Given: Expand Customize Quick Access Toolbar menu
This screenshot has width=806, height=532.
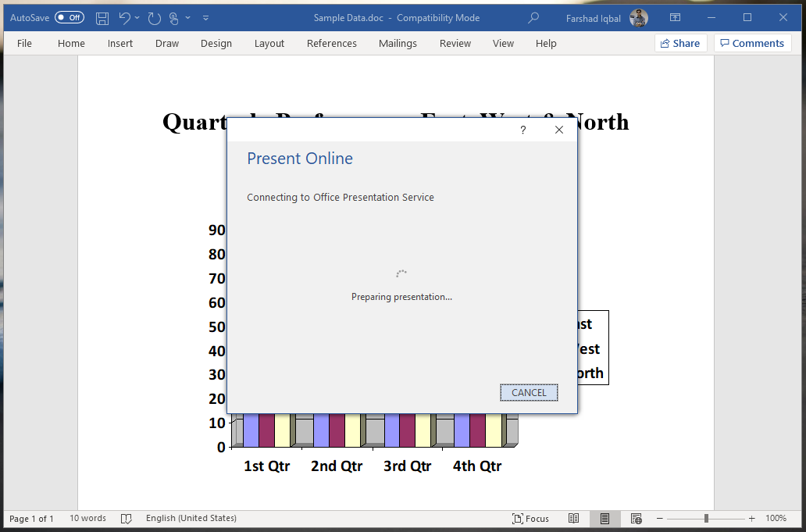Looking at the screenshot, I should [x=205, y=17].
